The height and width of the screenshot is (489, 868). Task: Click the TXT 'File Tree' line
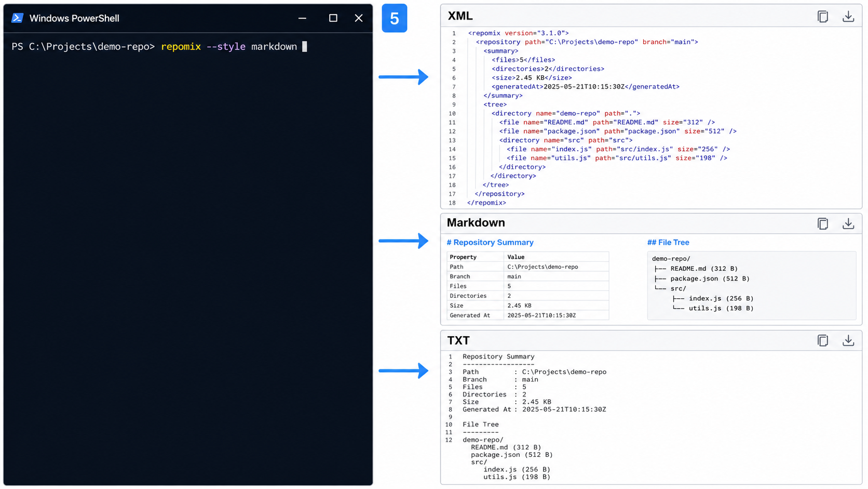point(481,425)
